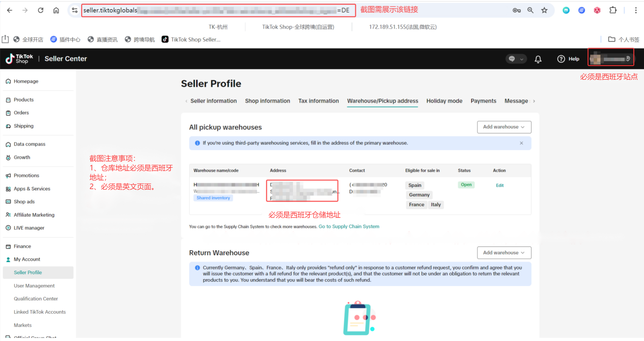Open Shop ads in the sidebar
Screen dimensions: 644x341
tap(24, 202)
